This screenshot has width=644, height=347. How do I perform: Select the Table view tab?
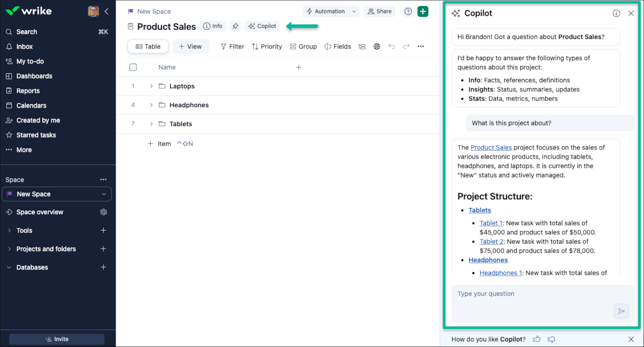148,47
